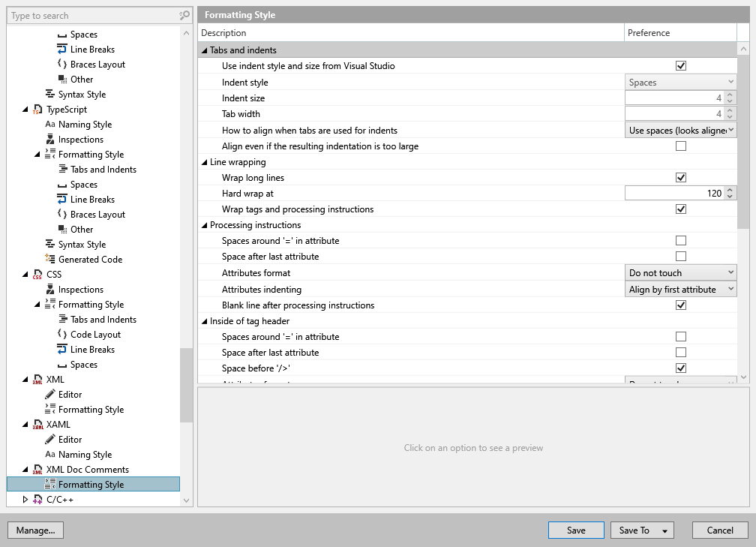Screen dimensions: 756x547
Task: Click the Manage... button
Action: click(x=35, y=530)
